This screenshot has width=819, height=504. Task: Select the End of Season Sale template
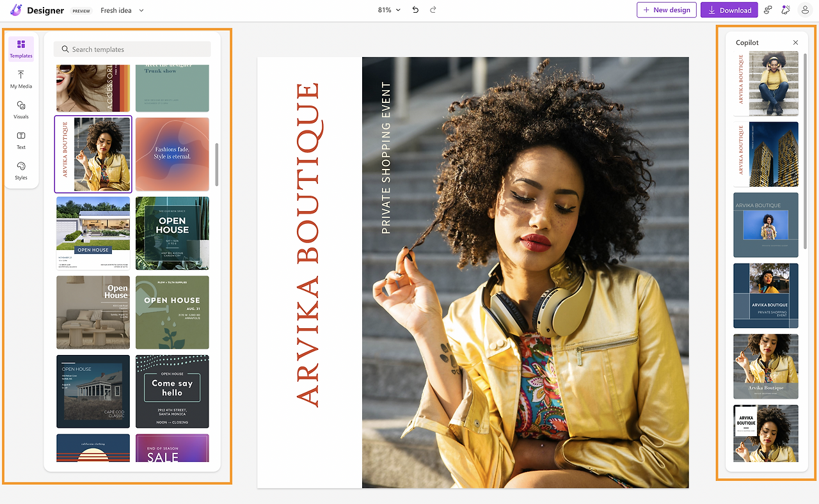(x=172, y=448)
